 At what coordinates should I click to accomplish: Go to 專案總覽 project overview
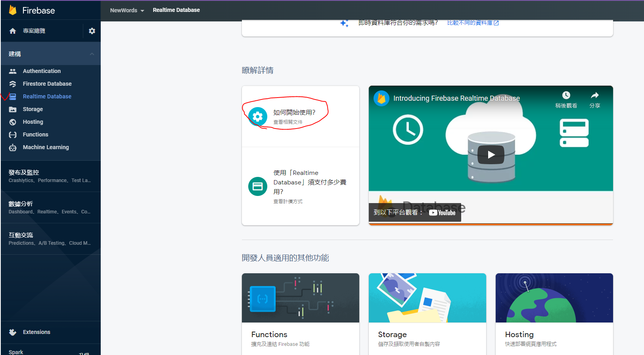pos(34,31)
